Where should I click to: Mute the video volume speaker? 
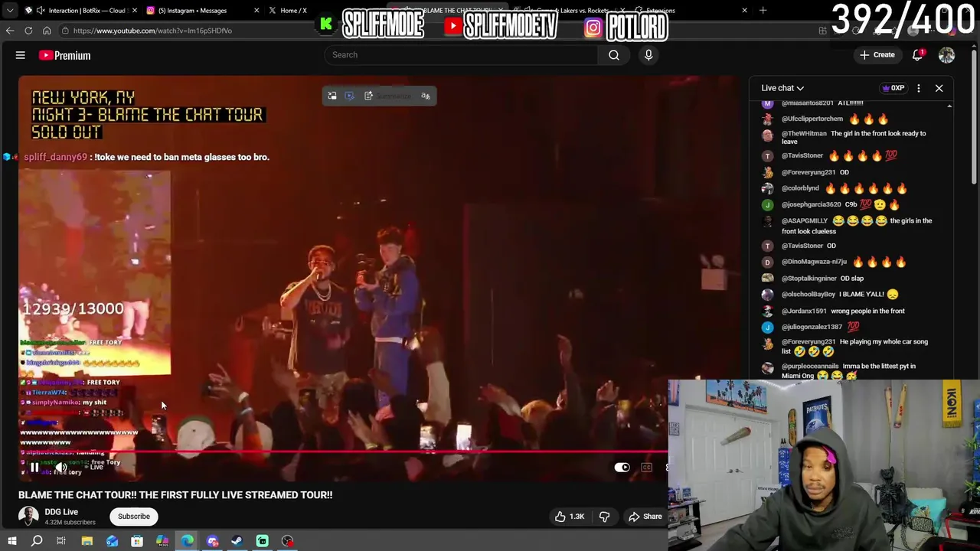(x=60, y=467)
